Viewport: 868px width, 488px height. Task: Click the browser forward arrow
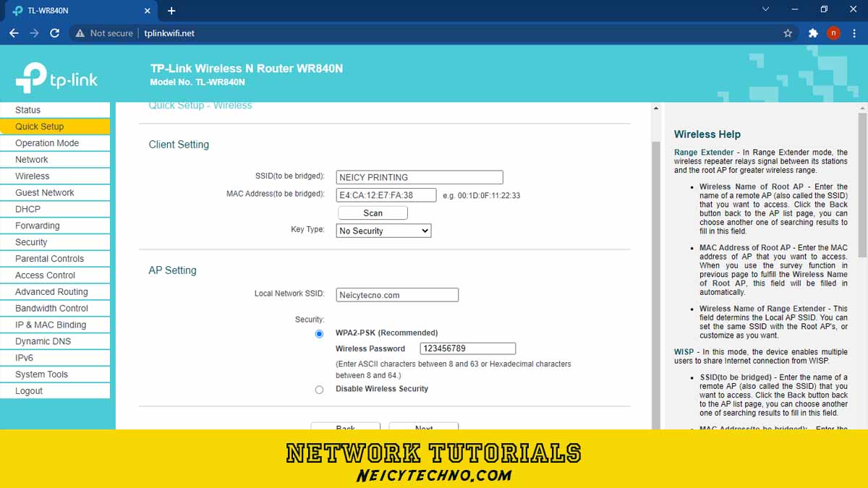click(x=34, y=33)
